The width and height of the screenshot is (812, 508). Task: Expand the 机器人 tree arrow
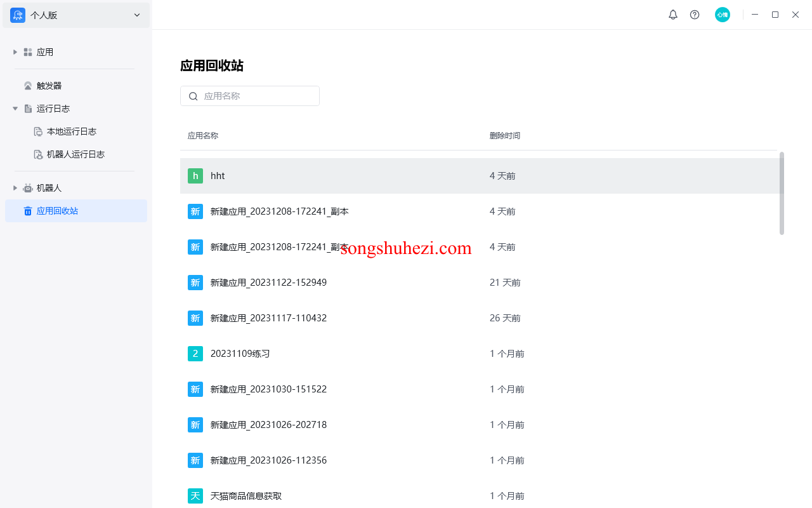point(15,188)
